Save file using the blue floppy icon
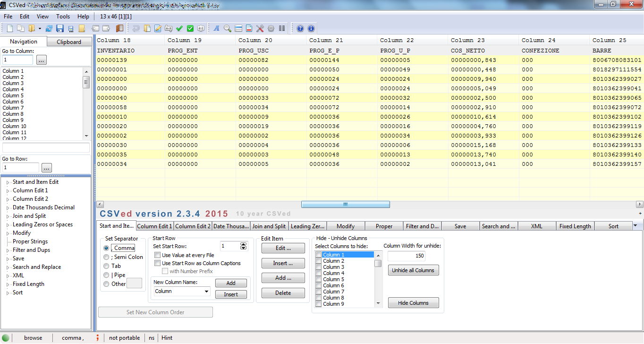 pos(60,28)
